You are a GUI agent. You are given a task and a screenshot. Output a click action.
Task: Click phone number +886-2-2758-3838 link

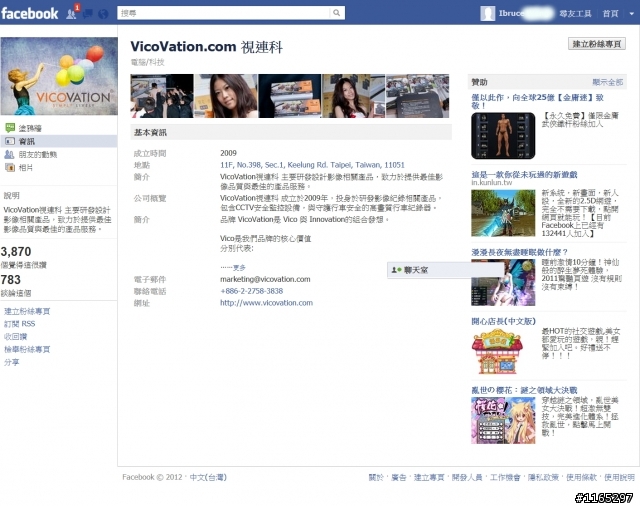[x=251, y=291]
